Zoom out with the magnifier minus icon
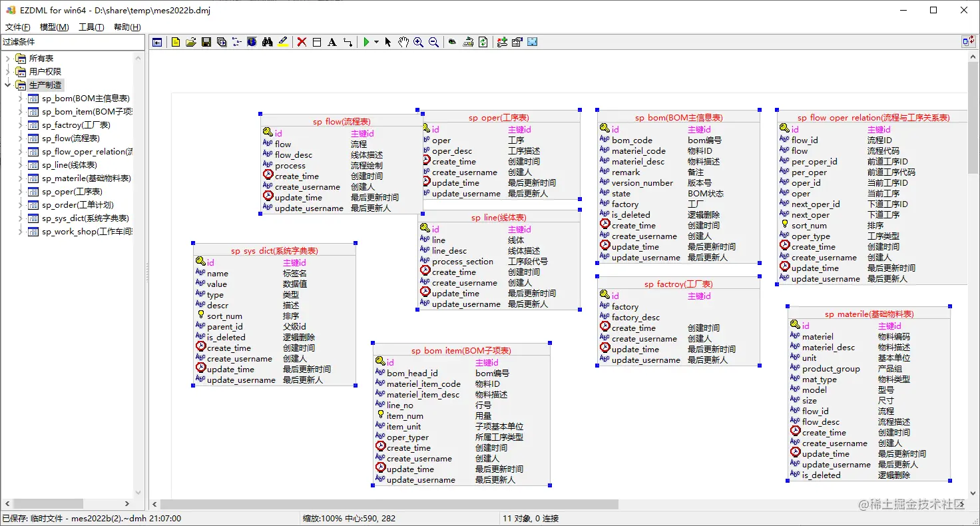The image size is (980, 526). [433, 42]
